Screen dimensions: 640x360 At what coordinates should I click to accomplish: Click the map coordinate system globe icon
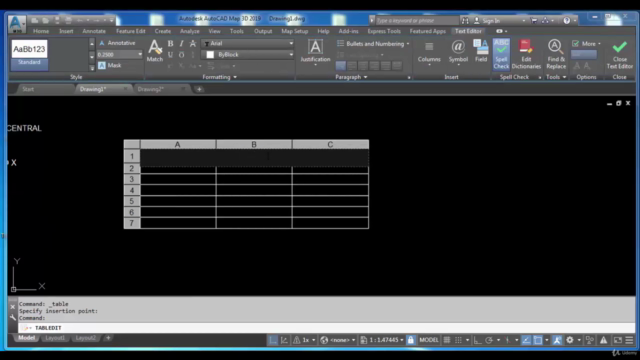click(324, 340)
